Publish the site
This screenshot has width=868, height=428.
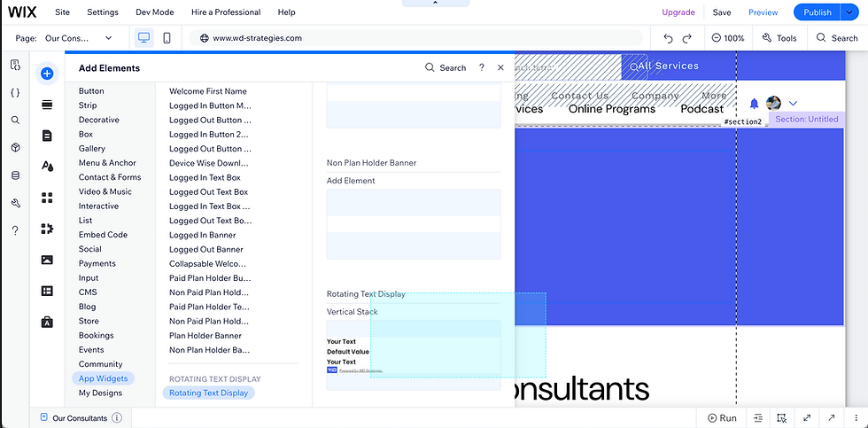tap(817, 12)
